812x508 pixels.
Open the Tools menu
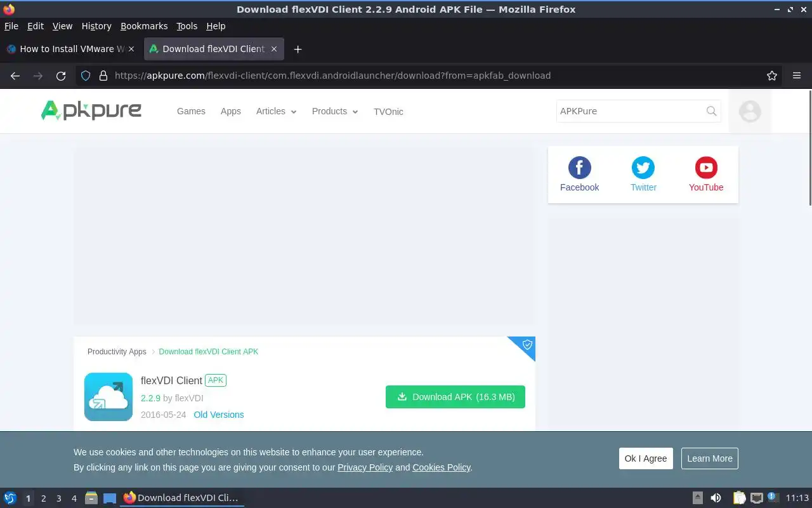click(187, 26)
